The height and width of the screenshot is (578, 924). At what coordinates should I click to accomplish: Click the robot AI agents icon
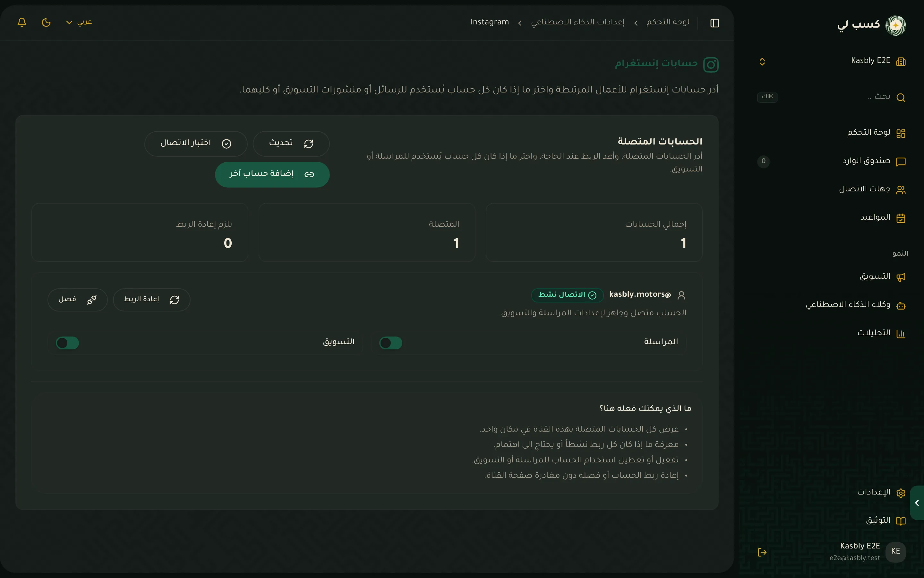coord(901,305)
